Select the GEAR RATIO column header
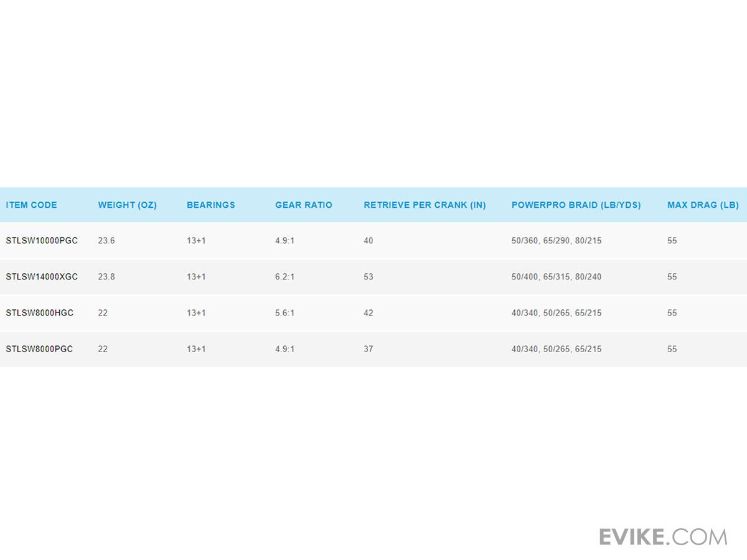The image size is (747, 560). pos(304,205)
